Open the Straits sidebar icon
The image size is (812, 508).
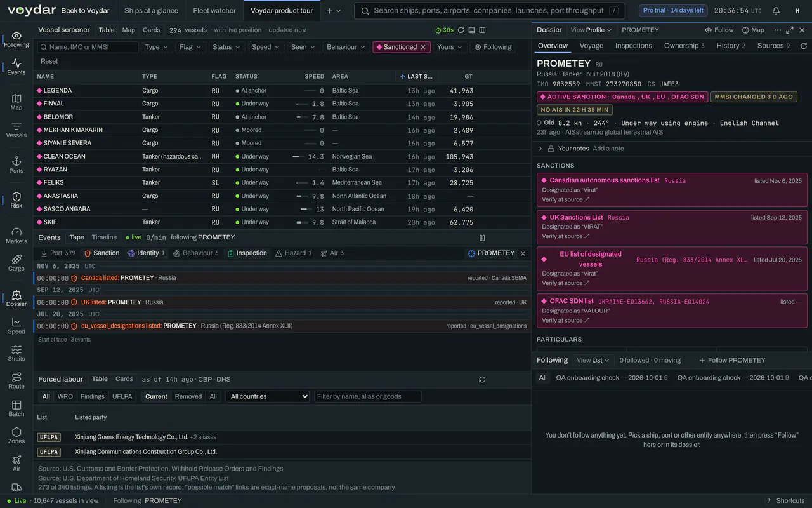pos(16,353)
